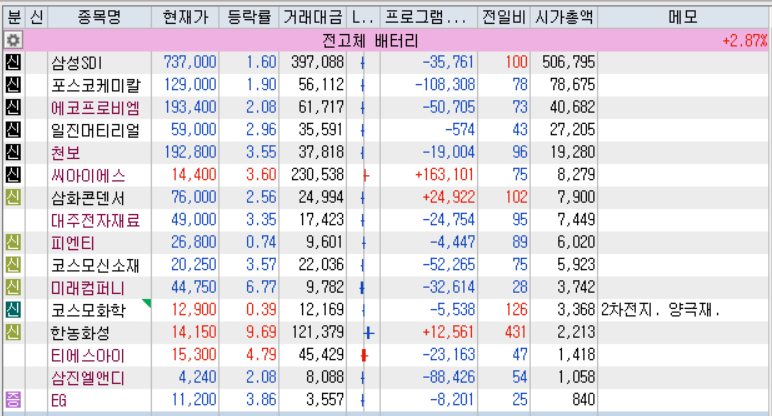This screenshot has height=416, width=772.
Task: Click the 840 market cap of EG
Action: coord(584,400)
